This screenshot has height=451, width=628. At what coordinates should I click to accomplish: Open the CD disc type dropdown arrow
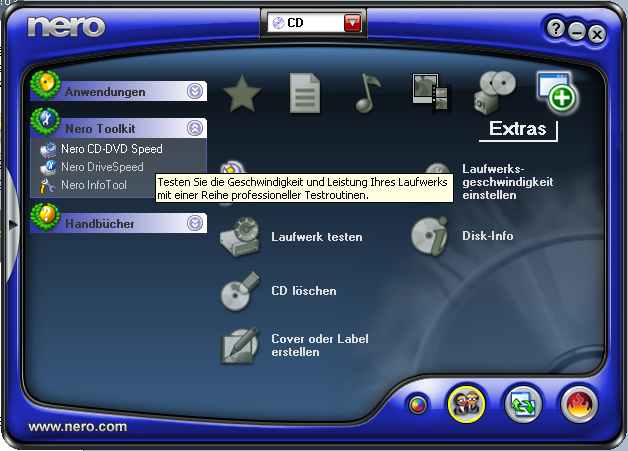352,23
